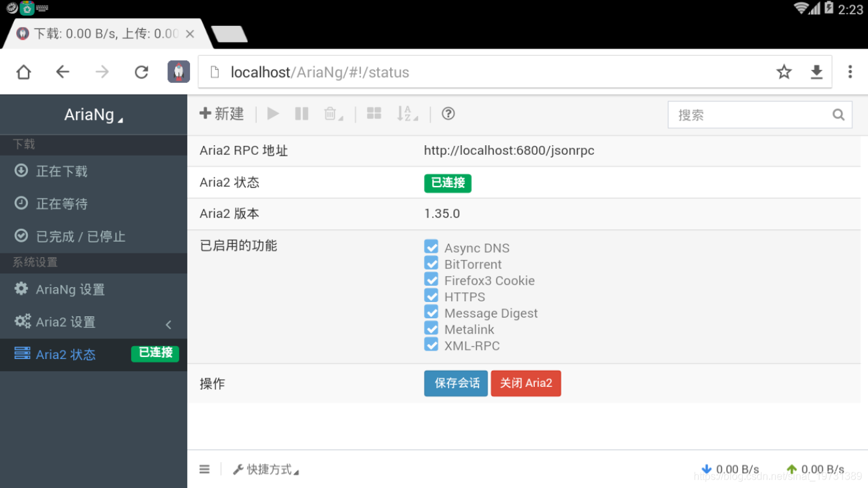Viewport: 868px width, 488px height.
Task: Tap the keyboard notification icon
Action: coord(42,8)
